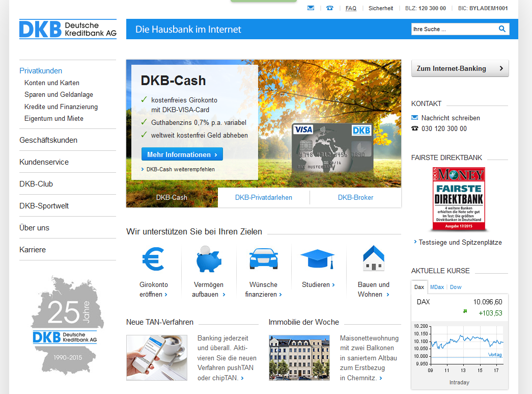Open the DKB-Sportwelt menu item
The height and width of the screenshot is (394, 532).
tap(44, 206)
